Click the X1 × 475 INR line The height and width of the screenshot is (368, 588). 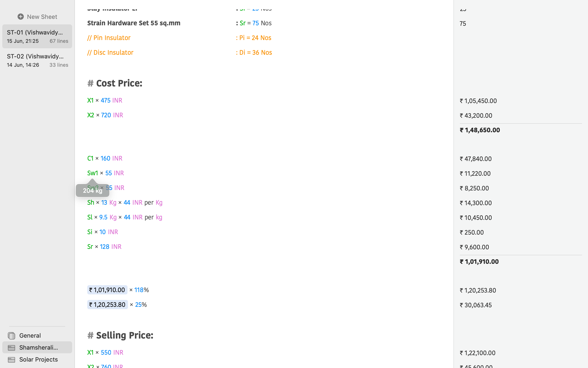[x=105, y=100]
